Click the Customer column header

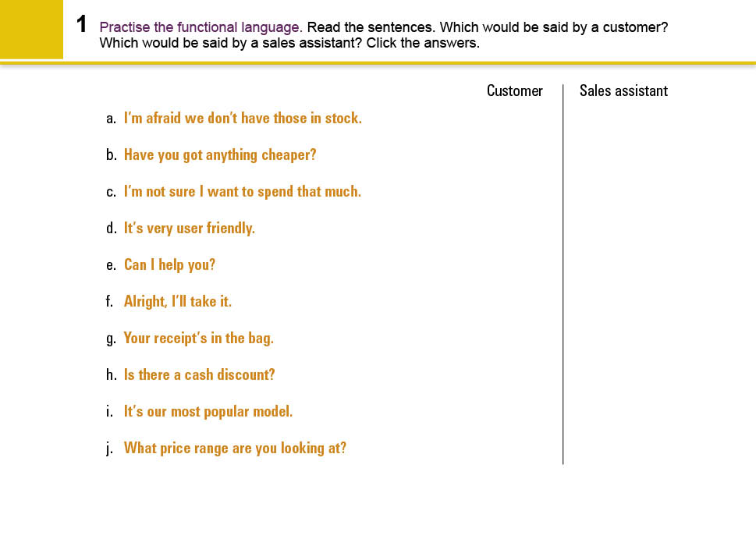514,91
